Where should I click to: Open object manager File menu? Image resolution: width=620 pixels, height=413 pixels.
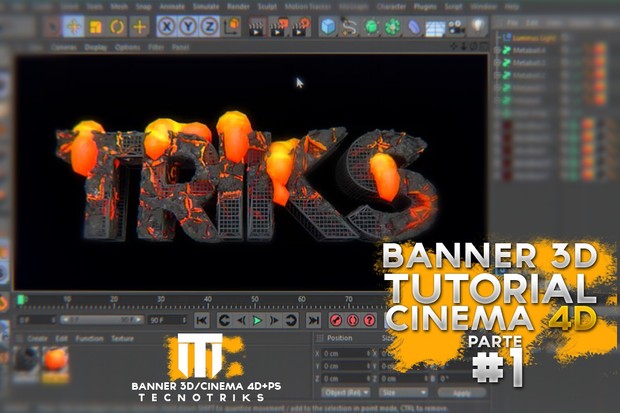512,23
